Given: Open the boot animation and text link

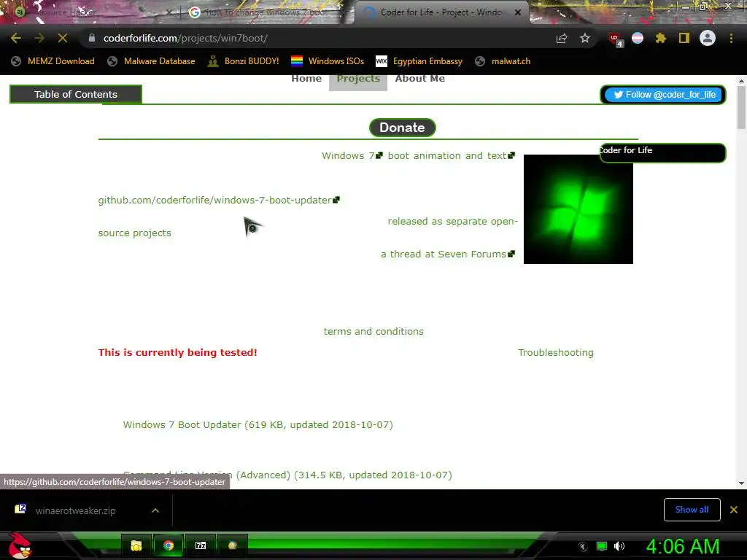Looking at the screenshot, I should [x=451, y=156].
